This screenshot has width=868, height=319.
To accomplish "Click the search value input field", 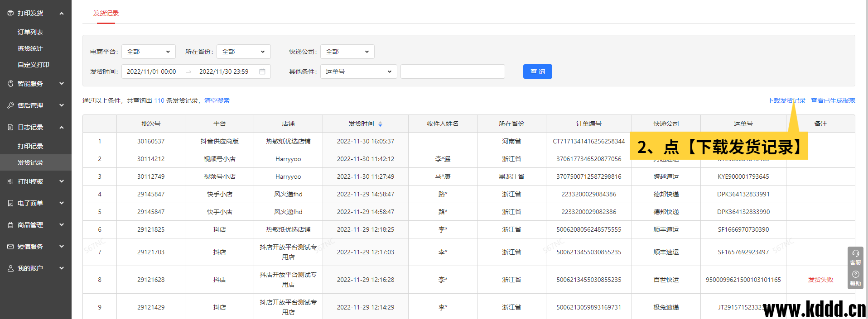I will pos(453,71).
